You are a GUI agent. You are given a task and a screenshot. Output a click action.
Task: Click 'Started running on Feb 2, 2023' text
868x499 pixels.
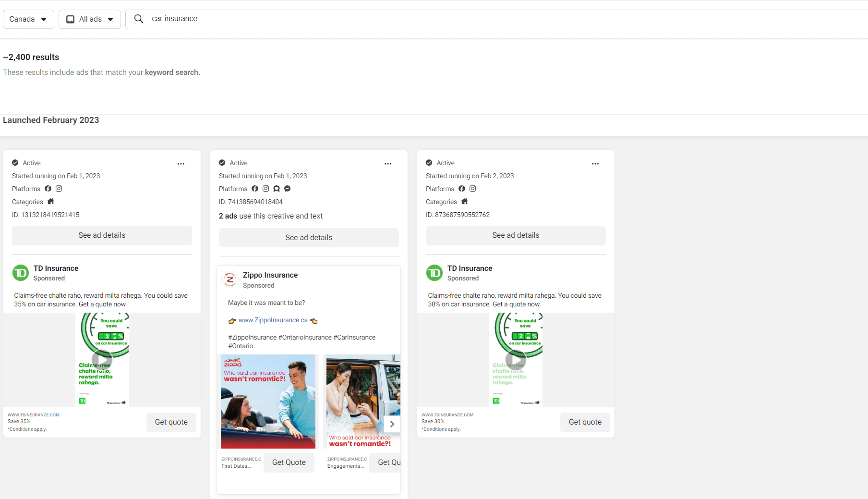click(470, 176)
